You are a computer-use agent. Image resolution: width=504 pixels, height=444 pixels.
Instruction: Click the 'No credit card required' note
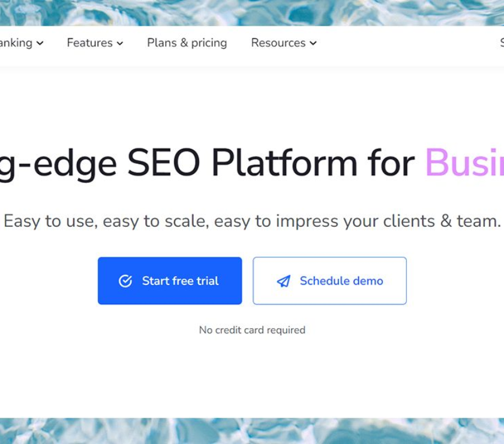point(252,330)
